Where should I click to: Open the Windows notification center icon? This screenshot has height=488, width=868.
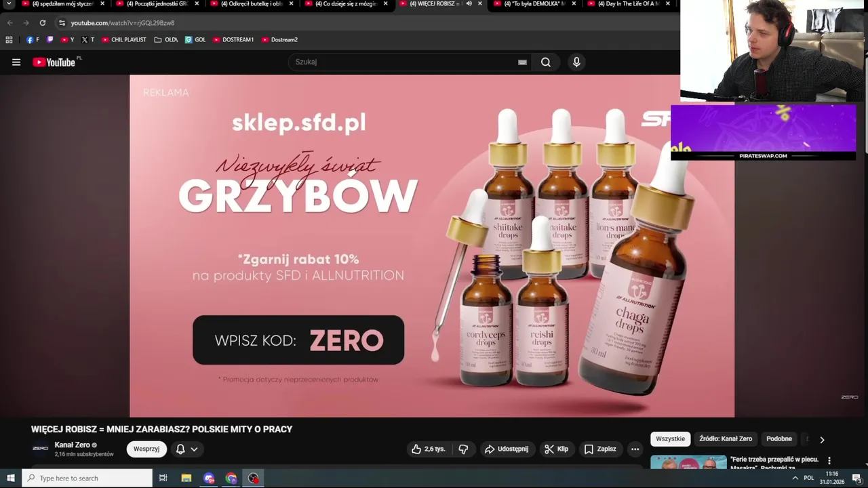pos(857,479)
